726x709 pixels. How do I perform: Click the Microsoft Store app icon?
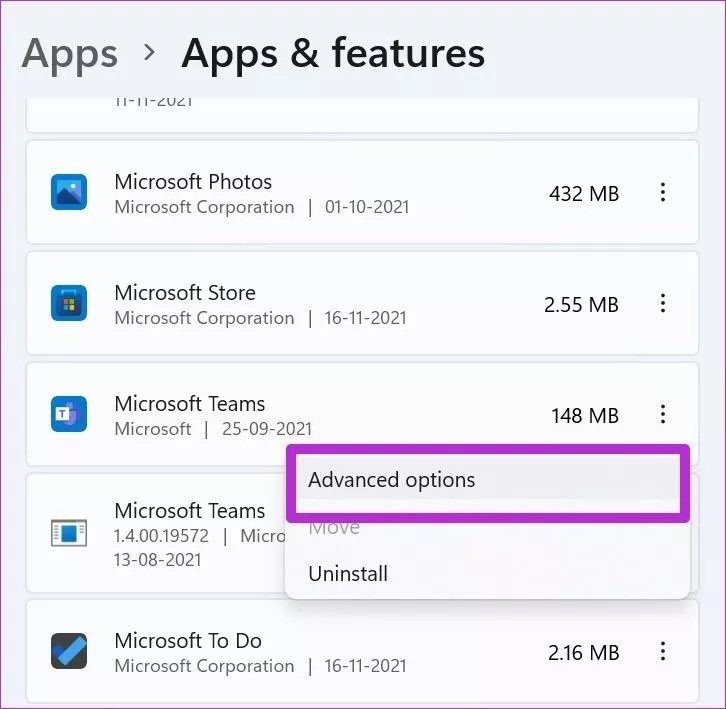tap(69, 303)
